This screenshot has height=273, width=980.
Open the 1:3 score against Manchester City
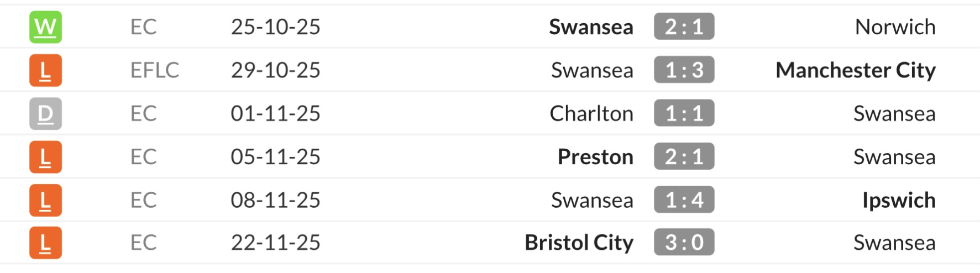click(684, 70)
